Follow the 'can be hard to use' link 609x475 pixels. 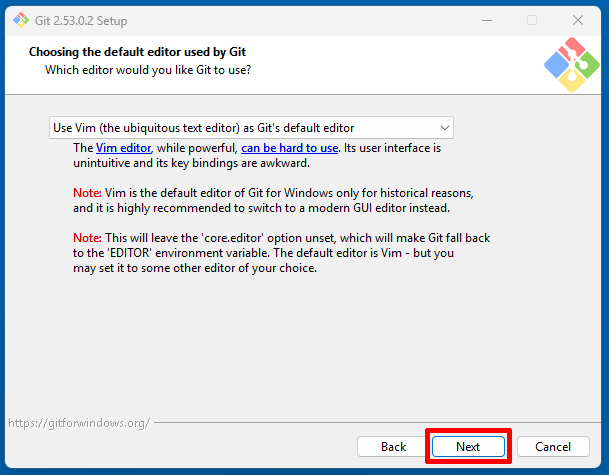click(x=289, y=148)
